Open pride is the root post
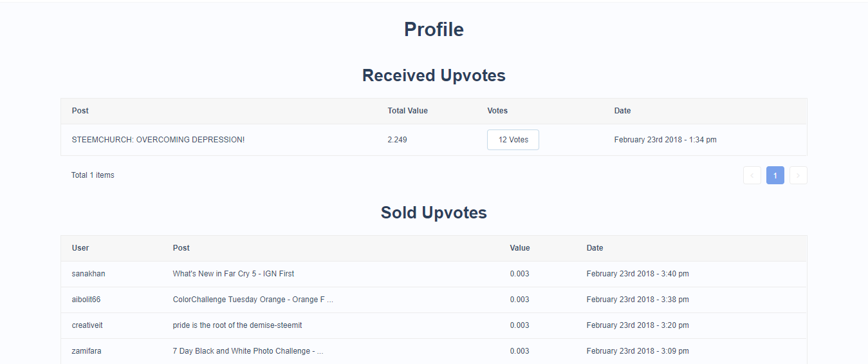This screenshot has width=868, height=364. (237, 325)
